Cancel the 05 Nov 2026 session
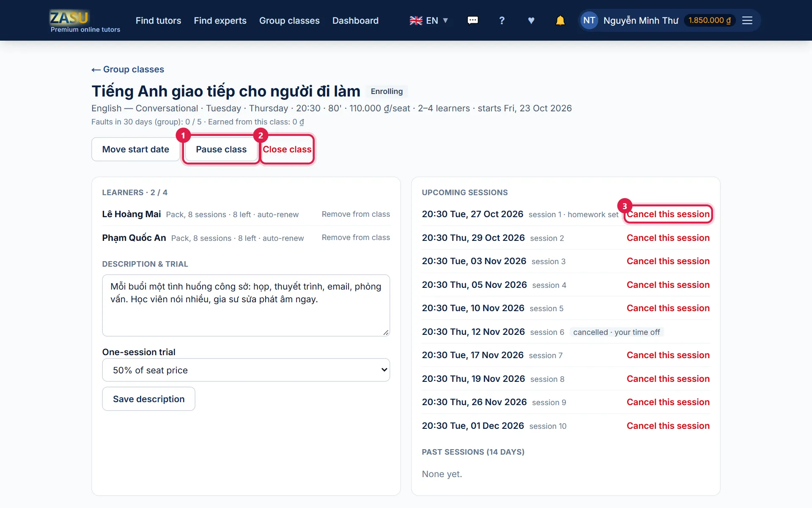Image resolution: width=812 pixels, height=508 pixels. pos(668,285)
